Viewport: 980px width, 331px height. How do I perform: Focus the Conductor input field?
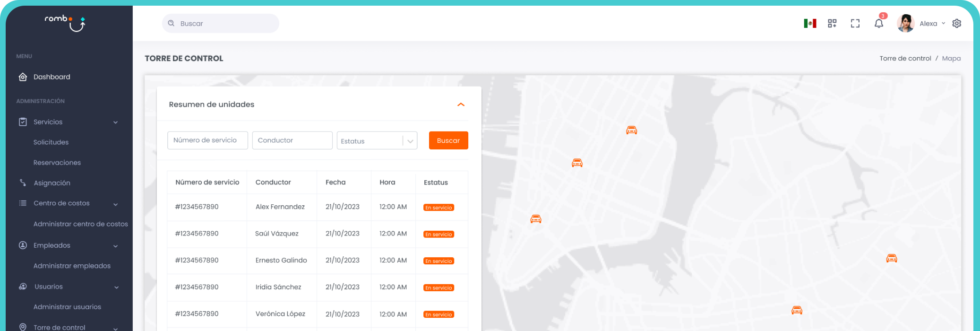[x=292, y=140]
